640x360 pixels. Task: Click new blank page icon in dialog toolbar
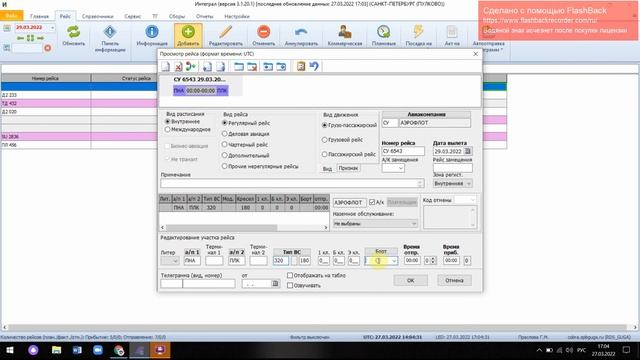point(166,67)
